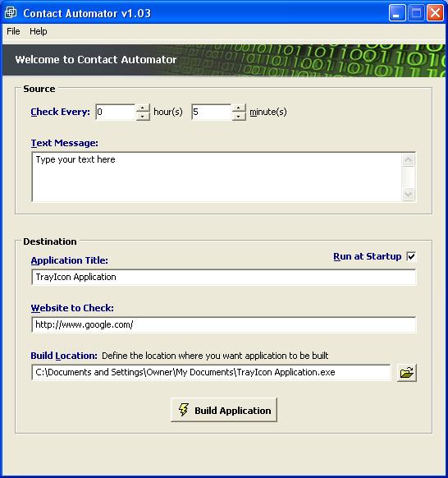
Task: Toggle the Run at Startup checkbox
Action: click(411, 256)
